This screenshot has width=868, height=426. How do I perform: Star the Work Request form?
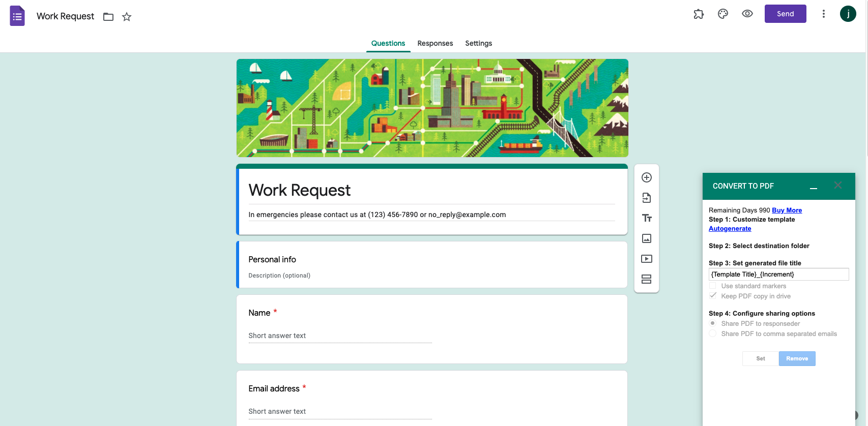pos(127,17)
